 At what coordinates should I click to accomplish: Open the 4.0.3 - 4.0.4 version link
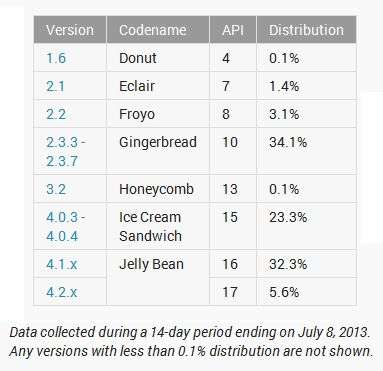coord(66,227)
